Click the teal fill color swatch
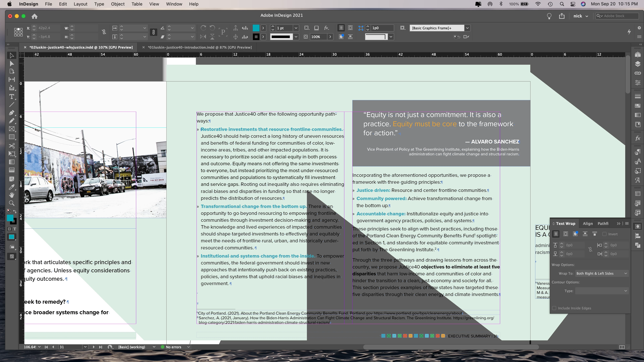The image size is (644, 362). point(256,28)
